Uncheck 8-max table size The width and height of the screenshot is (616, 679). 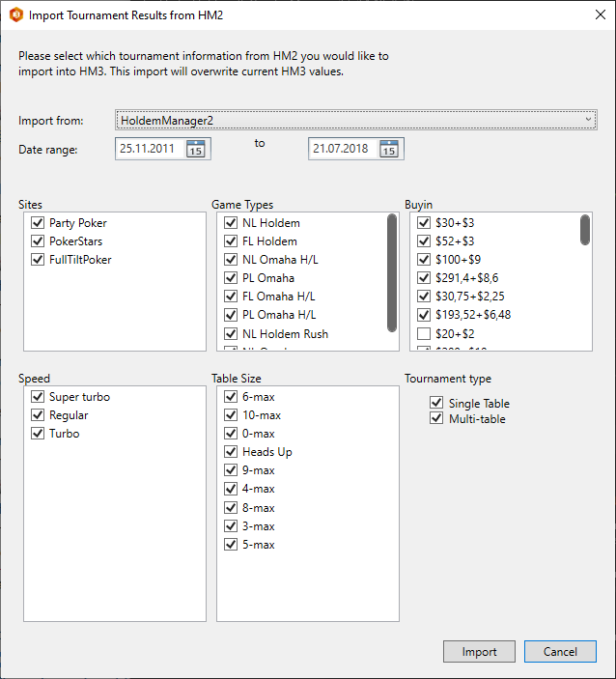[231, 507]
